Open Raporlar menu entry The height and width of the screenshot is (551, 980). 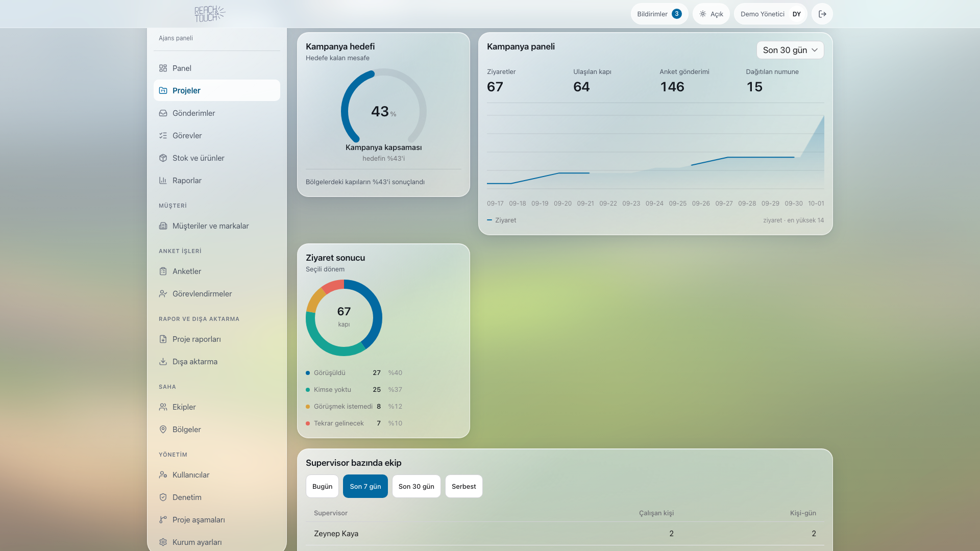216,181
